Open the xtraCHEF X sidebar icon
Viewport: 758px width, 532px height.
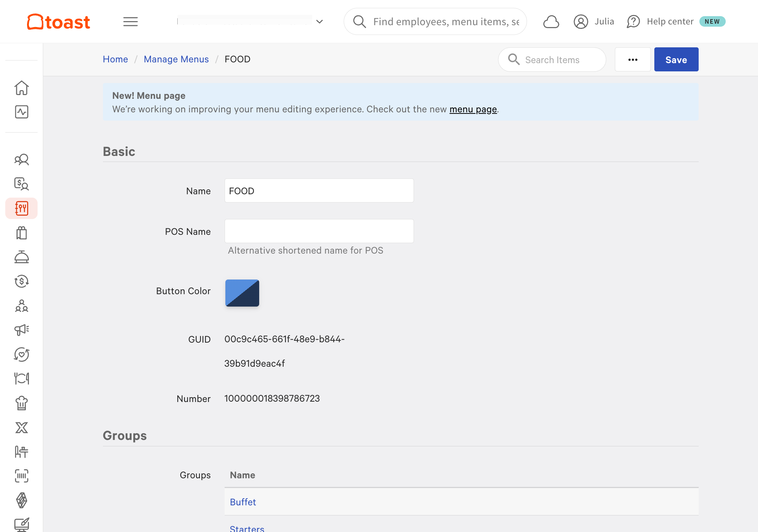[x=21, y=428]
